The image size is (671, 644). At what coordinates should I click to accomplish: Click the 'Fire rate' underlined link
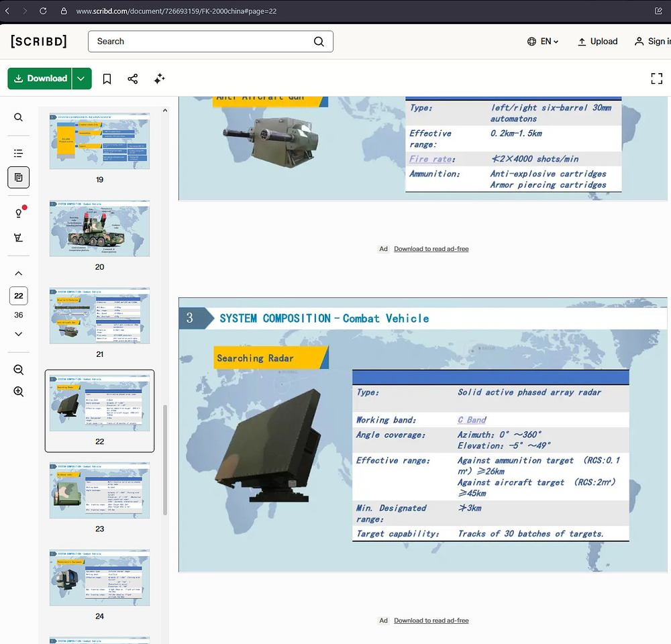(431, 159)
